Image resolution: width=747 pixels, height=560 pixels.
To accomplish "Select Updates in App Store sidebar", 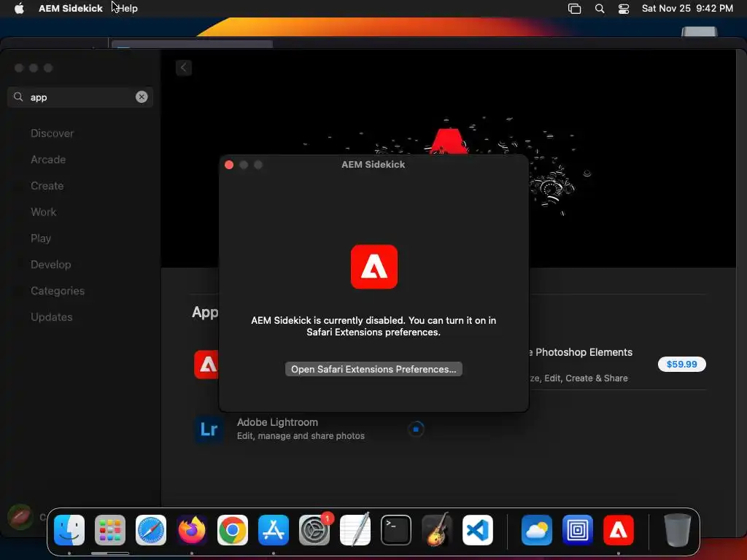I will (52, 316).
